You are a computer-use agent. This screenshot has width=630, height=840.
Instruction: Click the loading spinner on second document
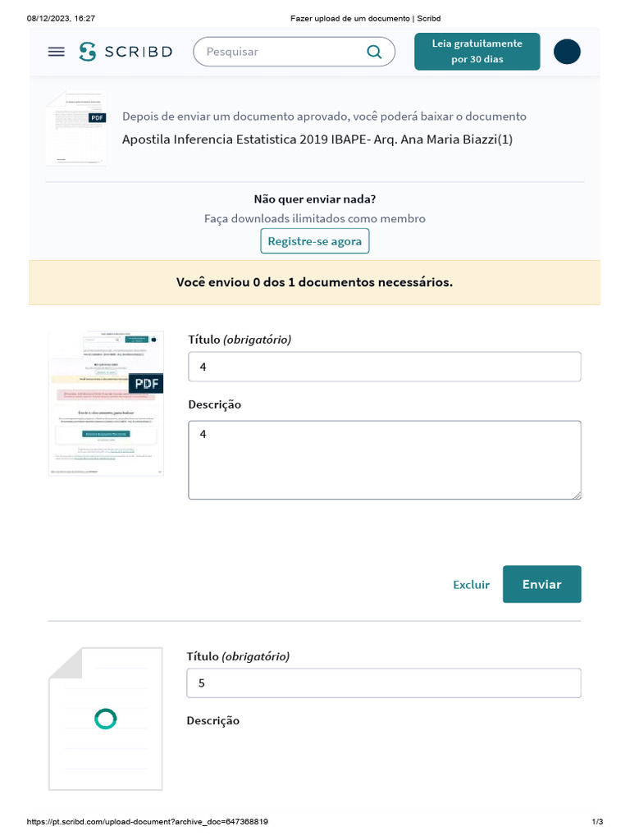(x=105, y=719)
